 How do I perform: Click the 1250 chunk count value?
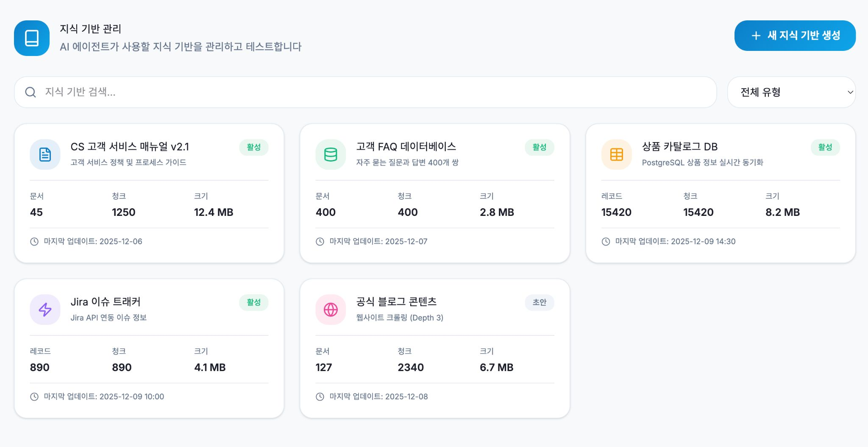(124, 212)
